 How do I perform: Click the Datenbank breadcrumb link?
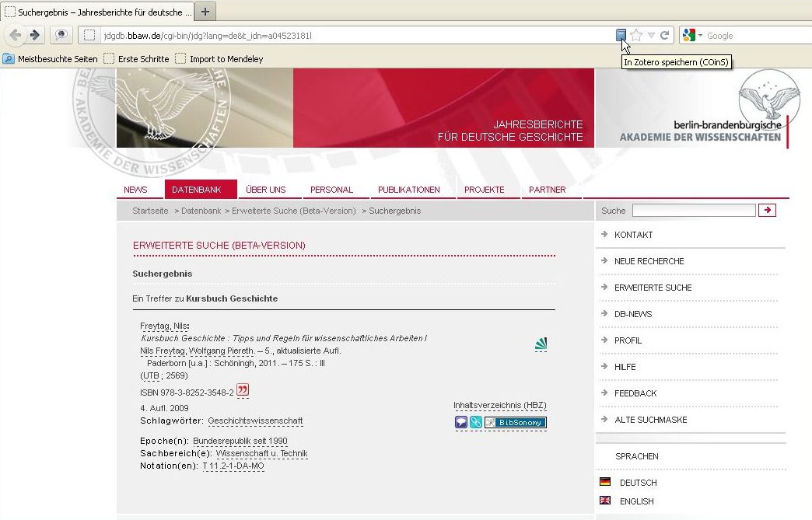point(201,211)
